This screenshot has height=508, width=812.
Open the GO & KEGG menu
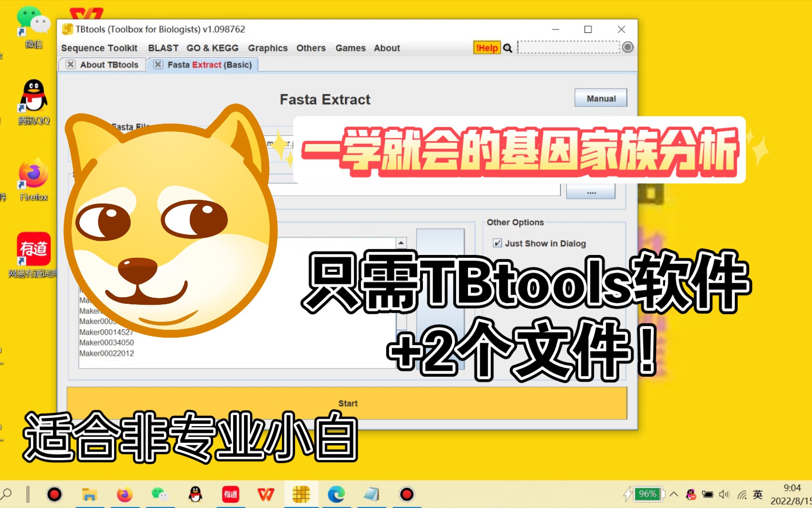click(212, 48)
